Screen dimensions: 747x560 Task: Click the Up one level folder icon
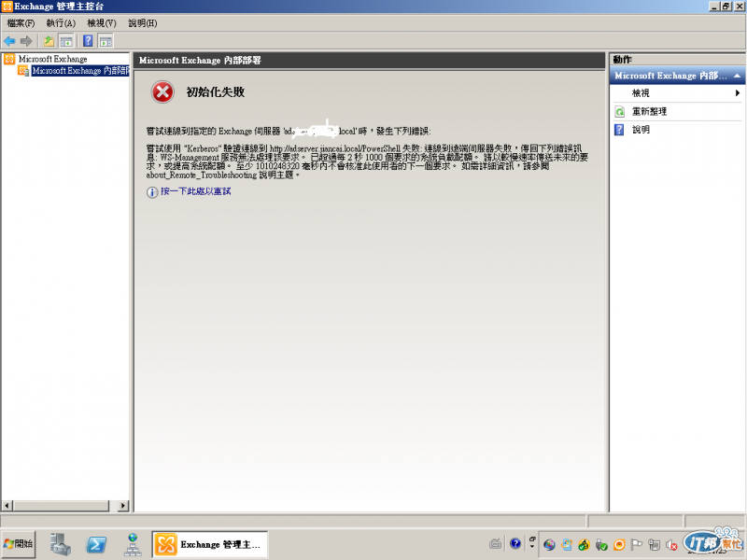click(x=49, y=41)
